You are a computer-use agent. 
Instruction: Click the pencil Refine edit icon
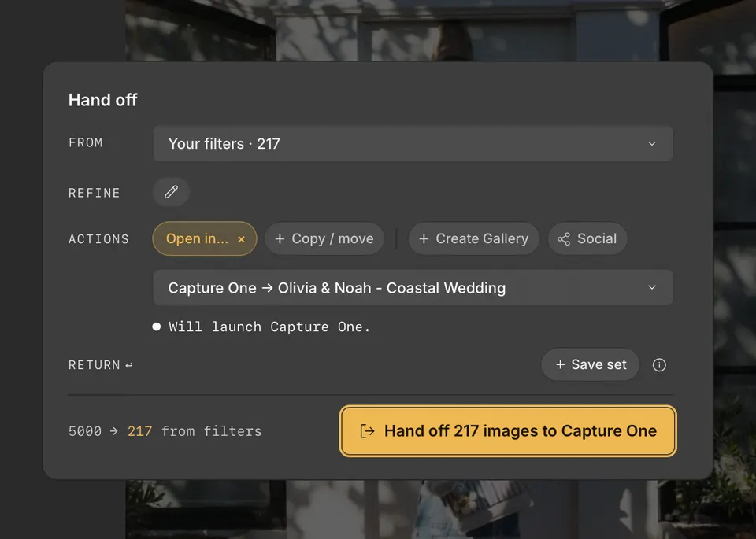click(171, 192)
